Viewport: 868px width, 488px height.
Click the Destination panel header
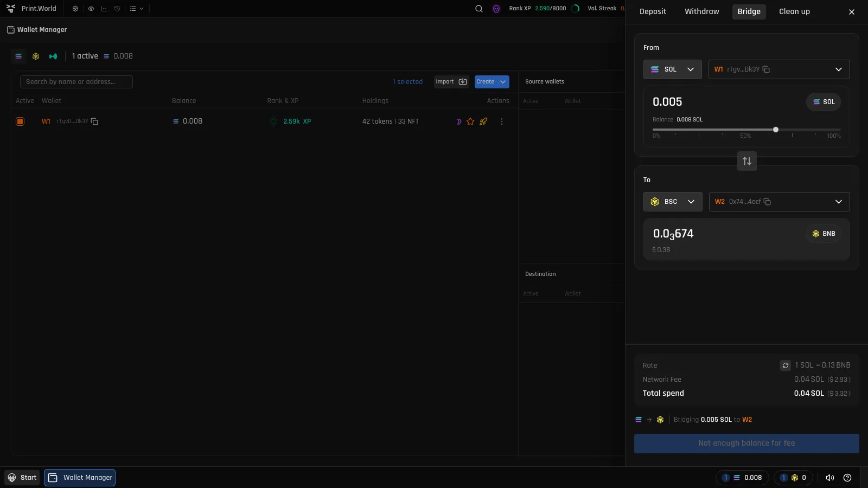click(540, 274)
